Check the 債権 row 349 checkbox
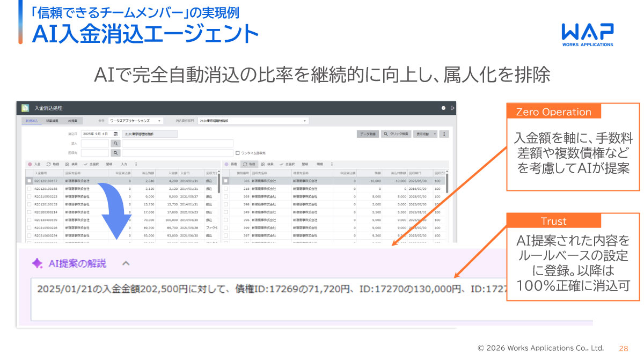The height and width of the screenshot is (362, 644). (226, 212)
